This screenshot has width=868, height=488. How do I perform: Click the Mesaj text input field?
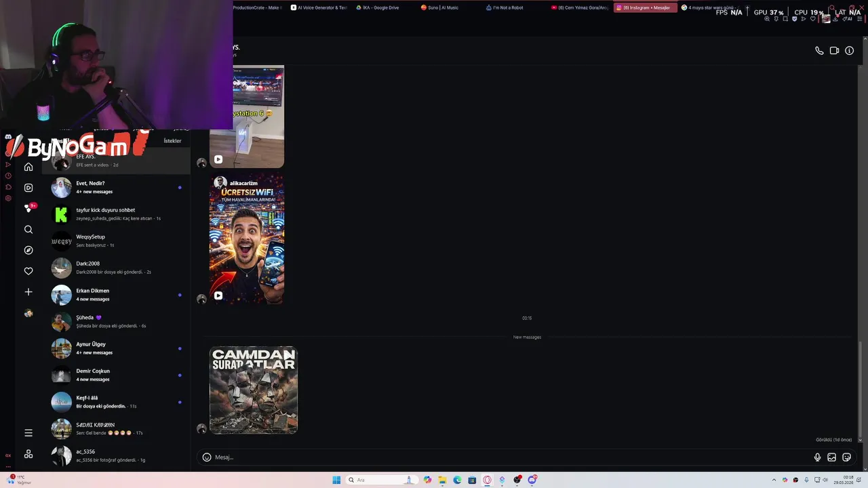509,457
